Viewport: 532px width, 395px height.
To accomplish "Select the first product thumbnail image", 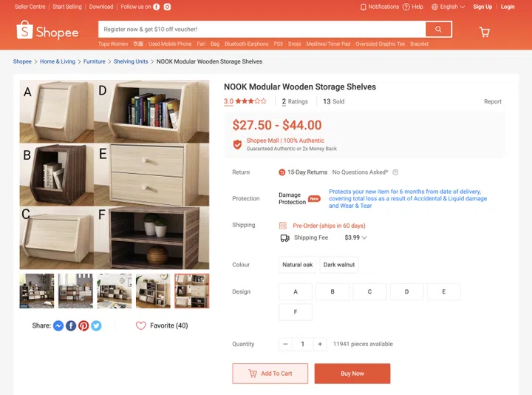I will click(x=37, y=291).
